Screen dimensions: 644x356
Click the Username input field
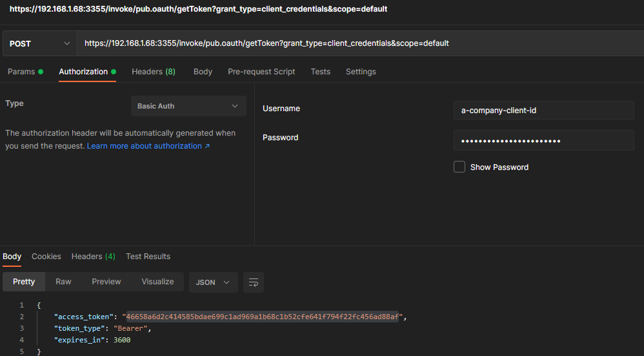pos(543,110)
